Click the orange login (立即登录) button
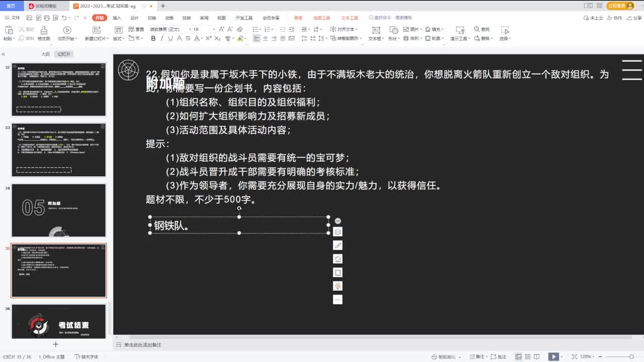 pos(620,6)
